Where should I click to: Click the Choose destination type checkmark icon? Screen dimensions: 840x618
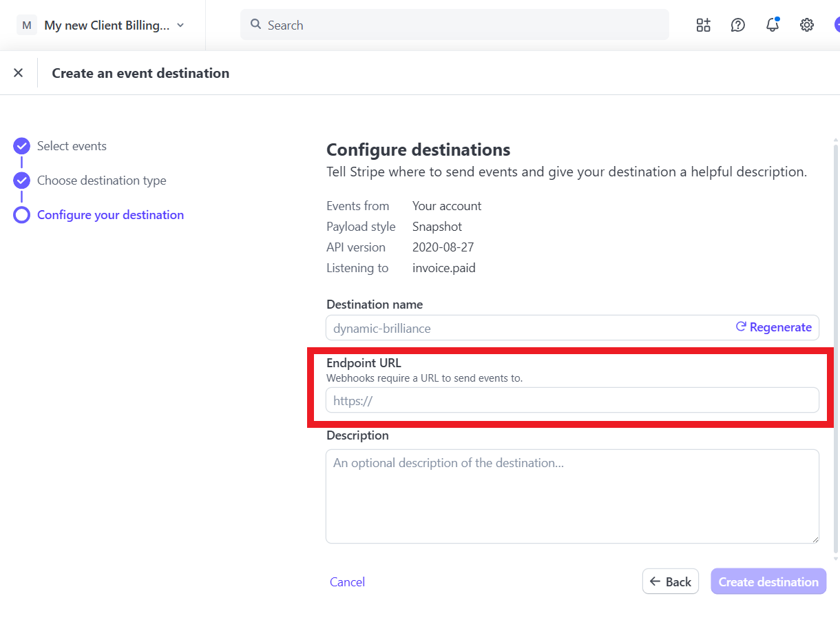22,181
